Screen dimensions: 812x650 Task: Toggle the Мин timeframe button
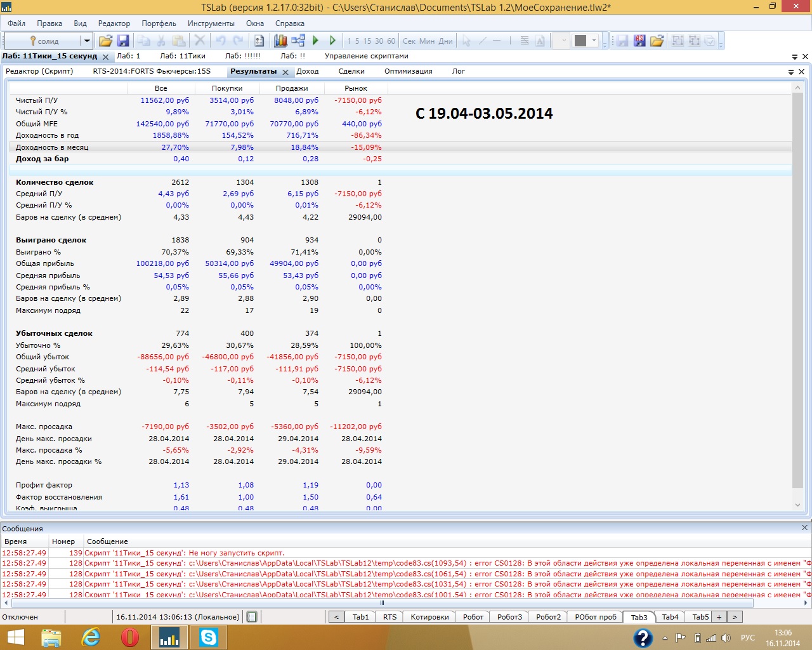[427, 41]
